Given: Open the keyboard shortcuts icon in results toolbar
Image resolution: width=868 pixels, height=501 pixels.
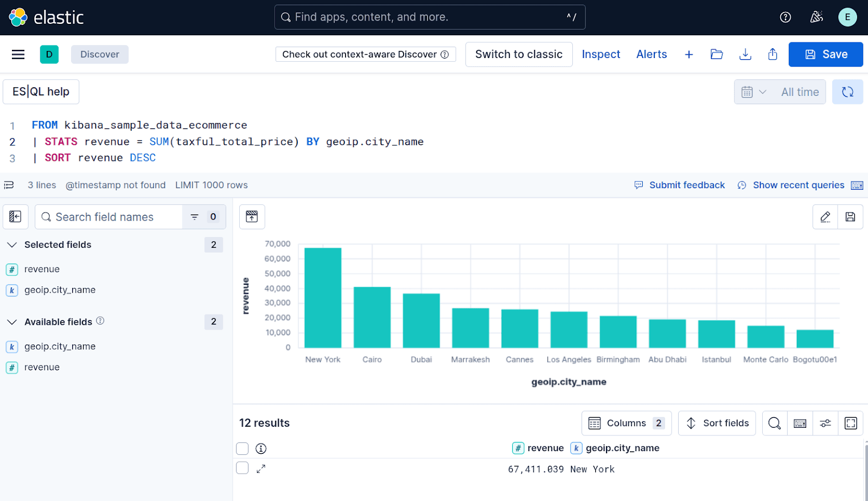Looking at the screenshot, I should point(800,423).
